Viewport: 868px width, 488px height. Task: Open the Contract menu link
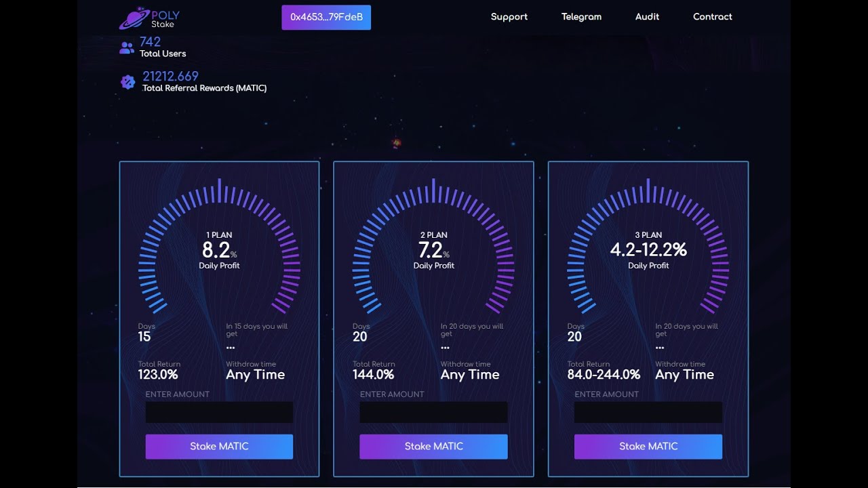tap(712, 17)
